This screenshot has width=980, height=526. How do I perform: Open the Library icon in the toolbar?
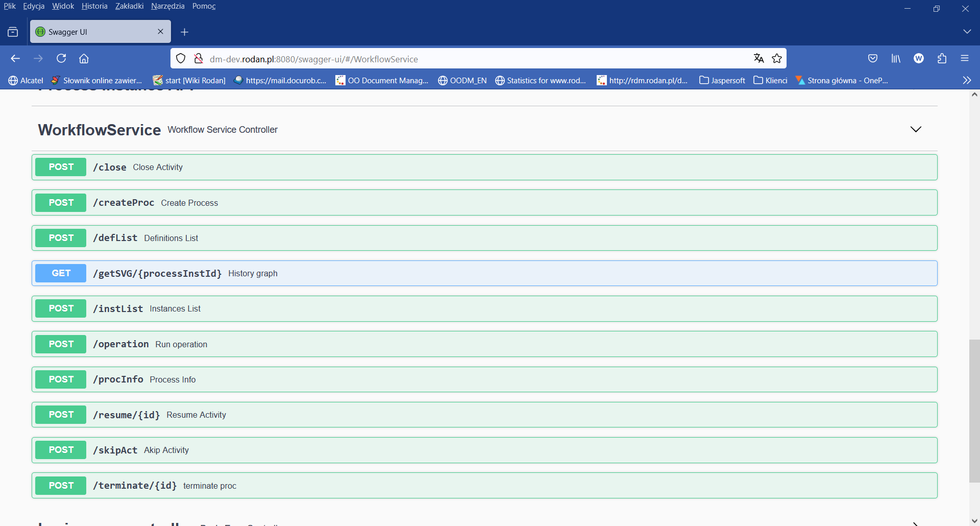coord(896,58)
